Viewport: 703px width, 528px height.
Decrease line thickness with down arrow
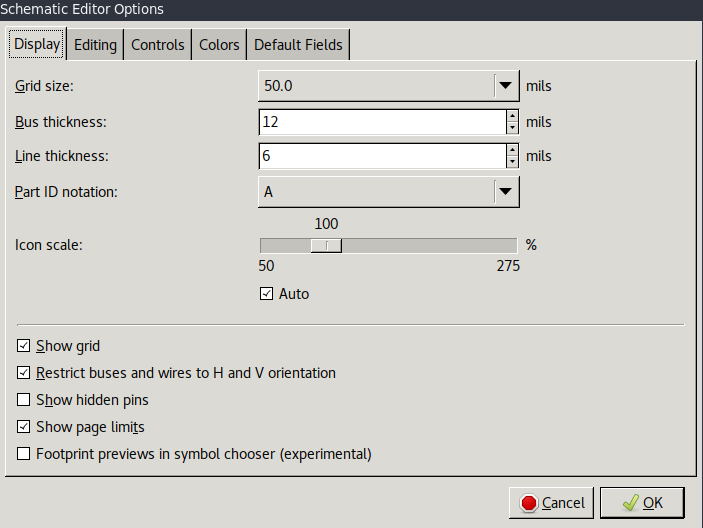512,163
